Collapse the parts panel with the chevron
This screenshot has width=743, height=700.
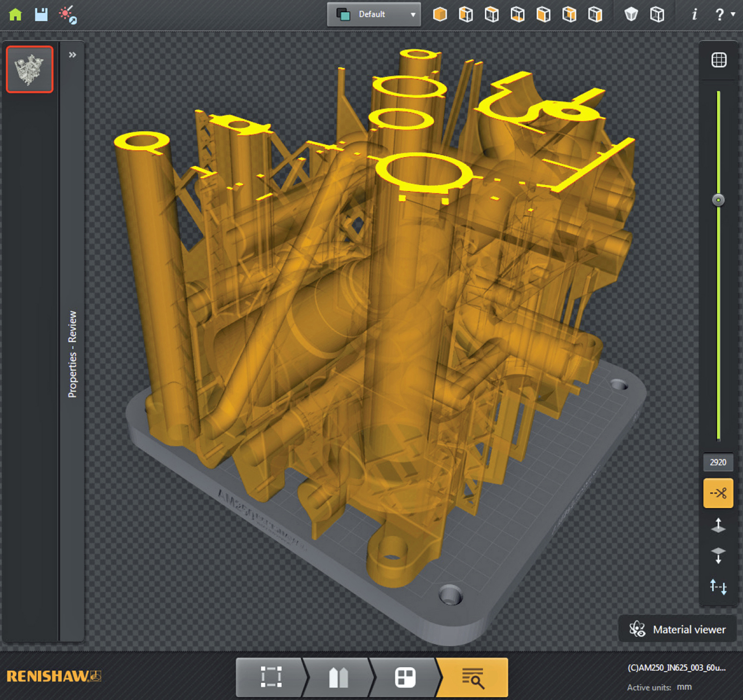72,55
